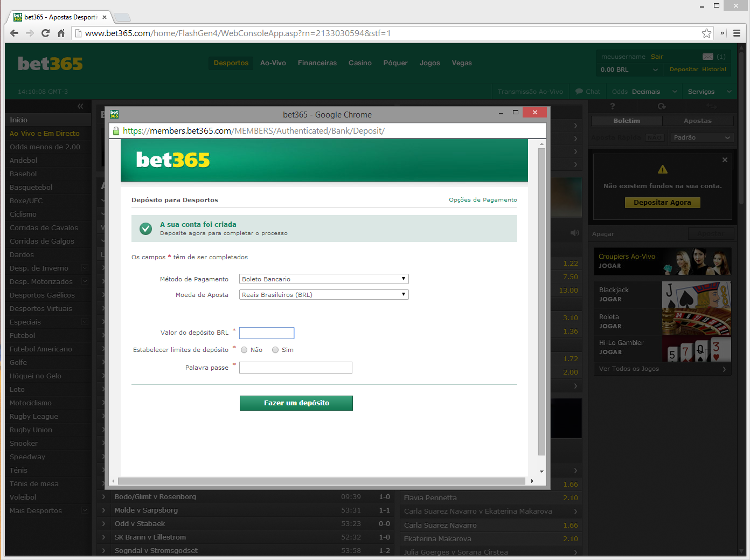Click Fazer um depósito button
The image size is (750, 560).
(x=296, y=403)
